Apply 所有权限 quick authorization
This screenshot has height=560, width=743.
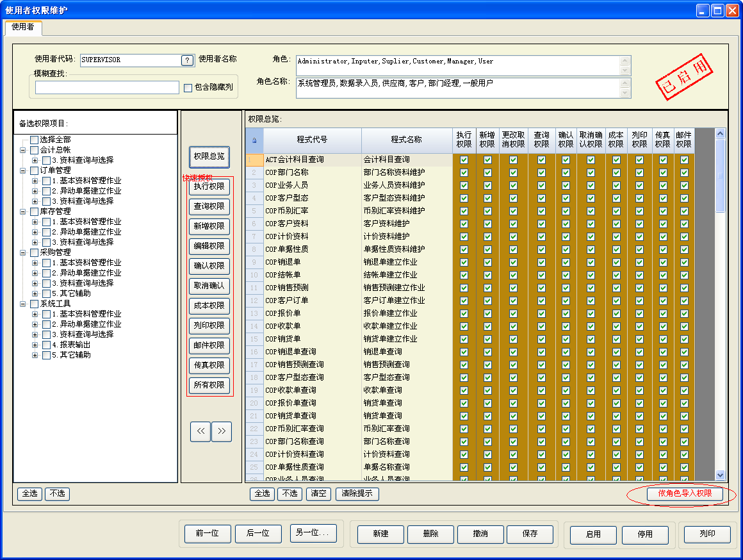[209, 386]
